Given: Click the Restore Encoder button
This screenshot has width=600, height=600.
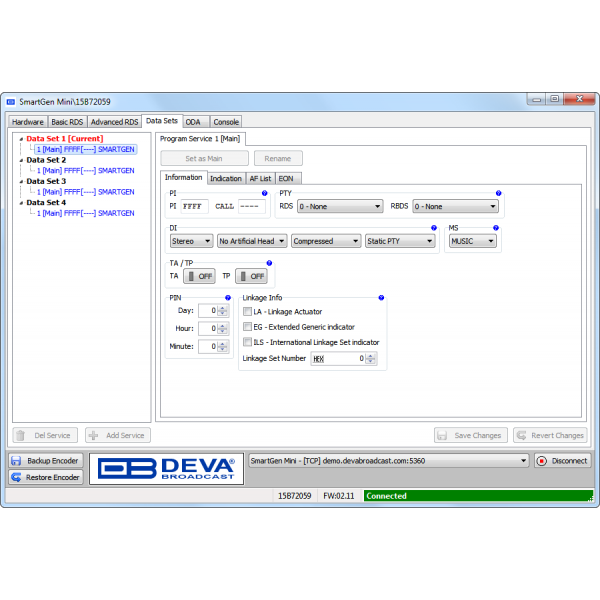Looking at the screenshot, I should coord(46,477).
